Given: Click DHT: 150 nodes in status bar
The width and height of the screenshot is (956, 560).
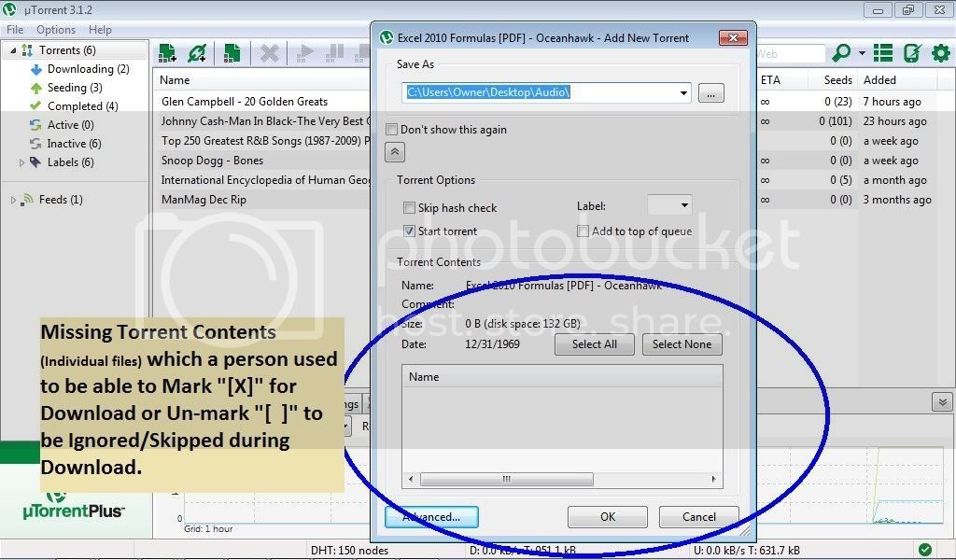Looking at the screenshot, I should click(349, 551).
